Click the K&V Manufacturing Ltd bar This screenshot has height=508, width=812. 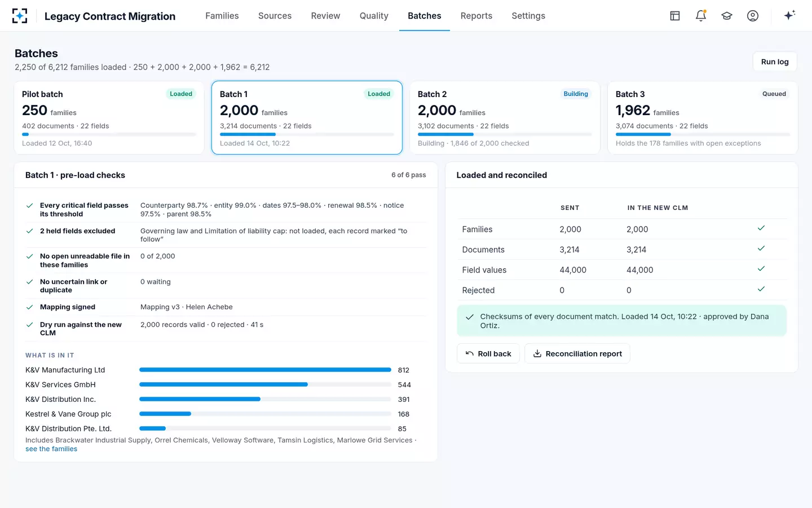[x=265, y=370]
